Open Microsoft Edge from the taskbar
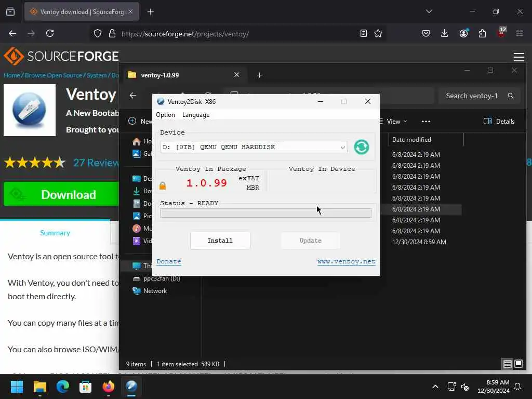532x399 pixels. 63,387
